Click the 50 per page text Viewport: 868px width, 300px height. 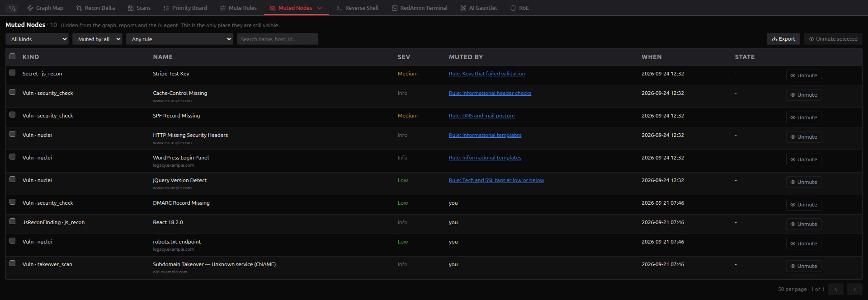pyautogui.click(x=792, y=289)
